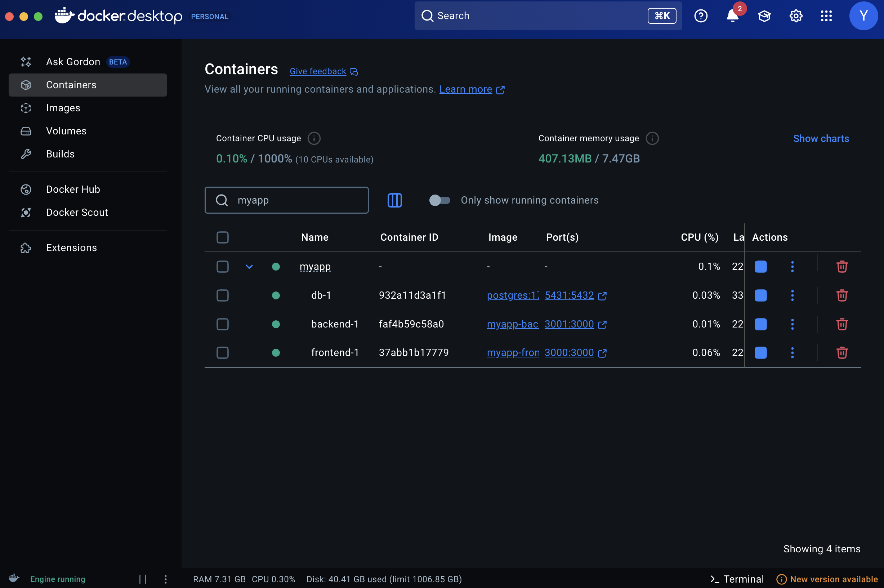Open the Learning center graduation cap icon
Viewport: 884px width, 588px height.
point(764,16)
